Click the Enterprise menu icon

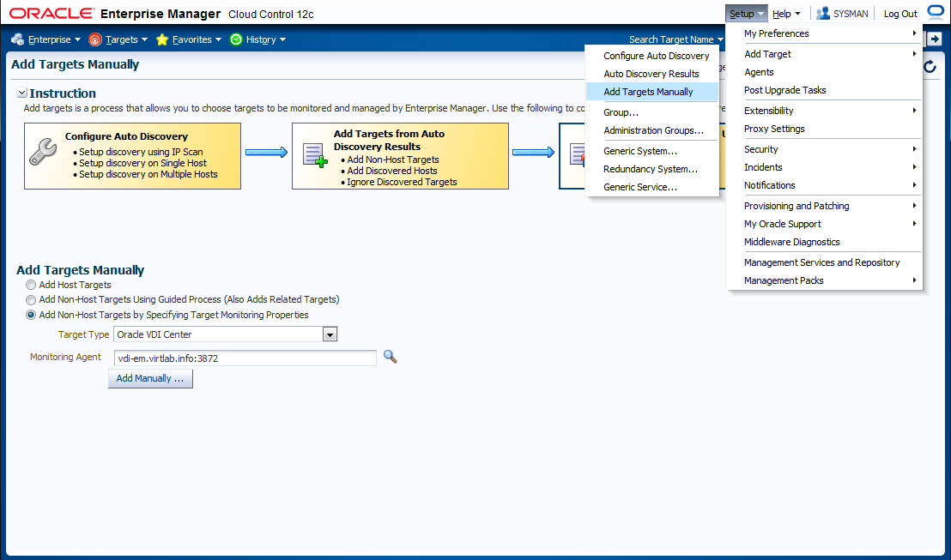[x=17, y=39]
